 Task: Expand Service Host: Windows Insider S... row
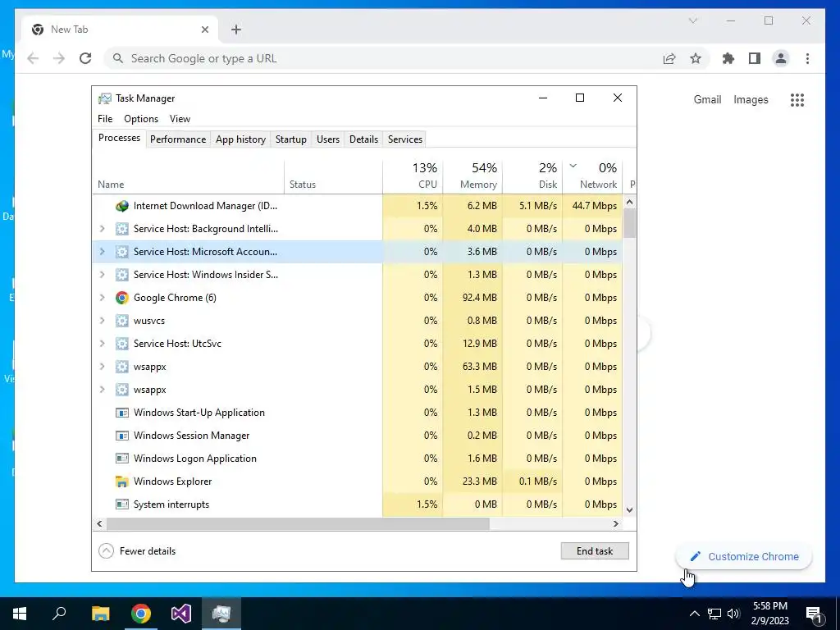pyautogui.click(x=102, y=275)
